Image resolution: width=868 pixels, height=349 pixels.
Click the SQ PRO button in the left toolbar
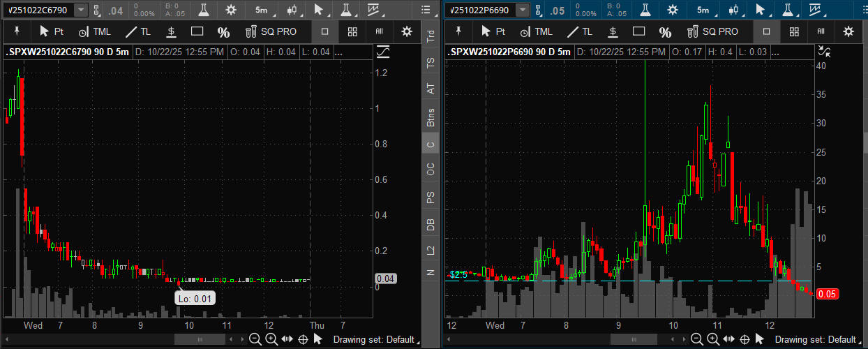[271, 32]
